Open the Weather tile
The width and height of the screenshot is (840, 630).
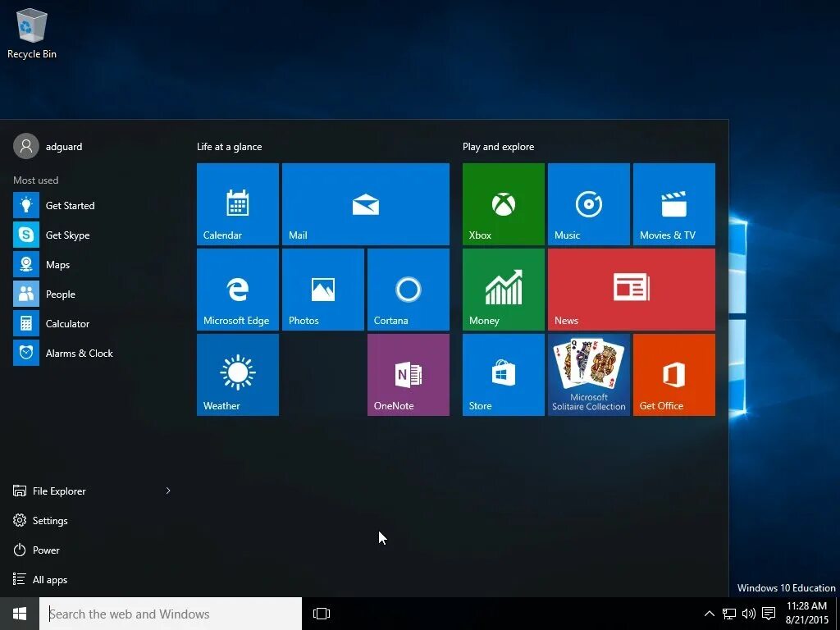point(238,374)
